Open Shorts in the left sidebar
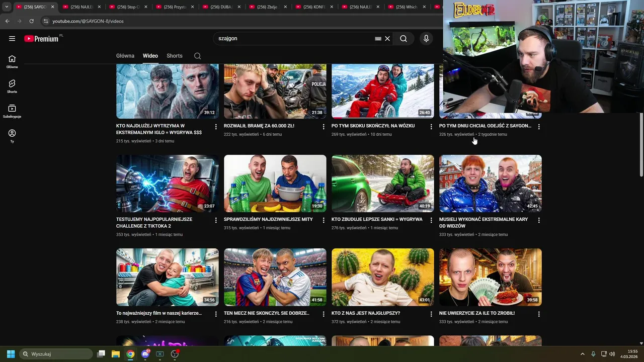Screen dimensions: 644x362 click(12, 86)
